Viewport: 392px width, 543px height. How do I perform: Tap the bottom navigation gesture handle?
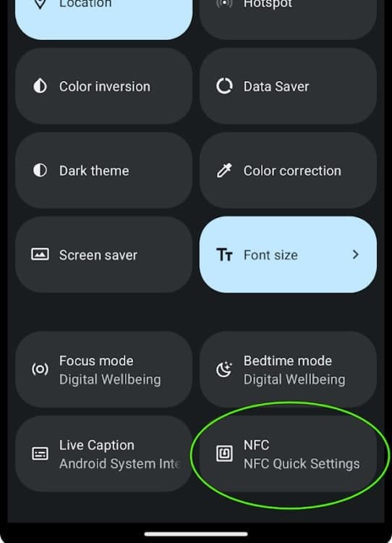pos(196,534)
